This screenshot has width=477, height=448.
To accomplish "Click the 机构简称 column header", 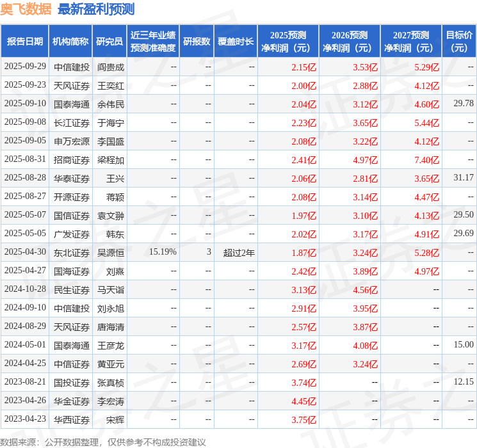I will [x=70, y=42].
